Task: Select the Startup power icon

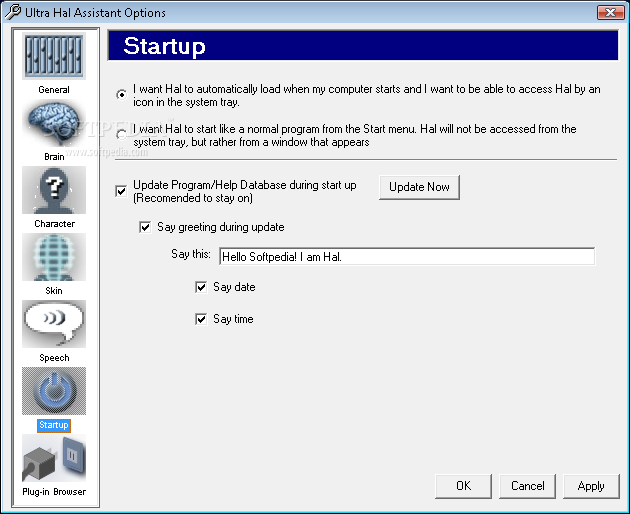Action: 54,391
